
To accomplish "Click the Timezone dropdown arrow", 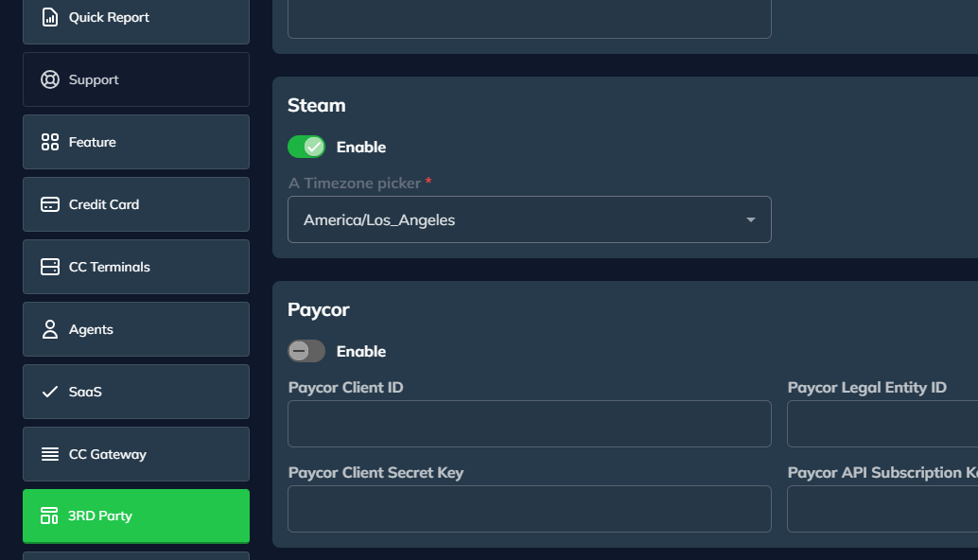I will tap(751, 219).
